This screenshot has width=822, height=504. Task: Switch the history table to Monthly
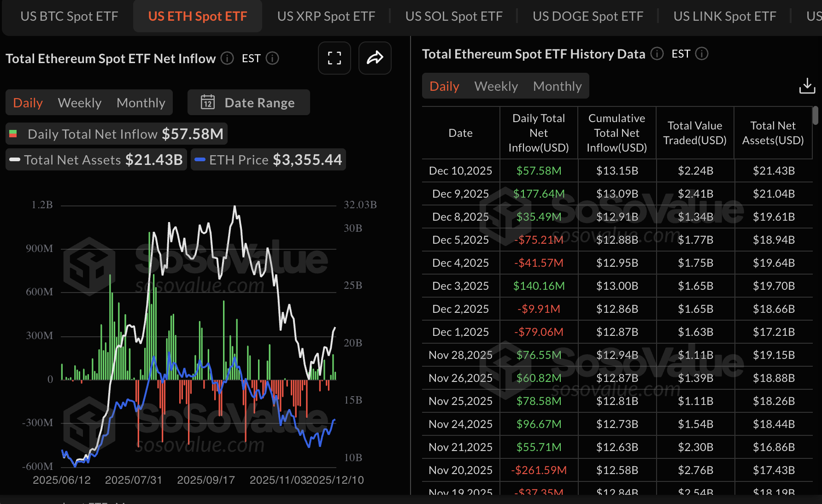[557, 86]
